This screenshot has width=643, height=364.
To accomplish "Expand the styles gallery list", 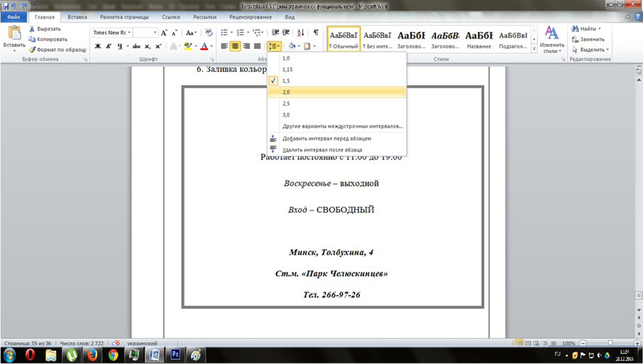I will pos(534,50).
